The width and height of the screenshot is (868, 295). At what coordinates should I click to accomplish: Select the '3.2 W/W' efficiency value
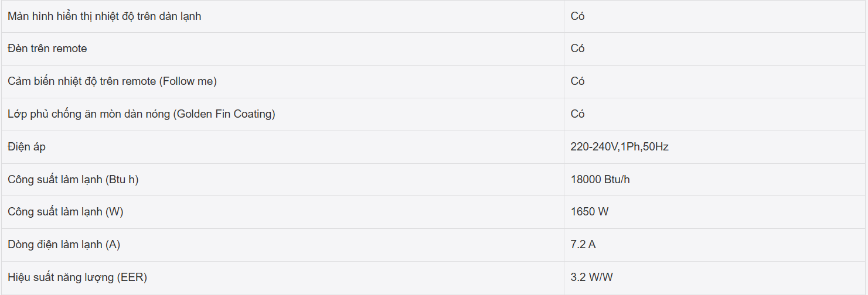(x=592, y=277)
